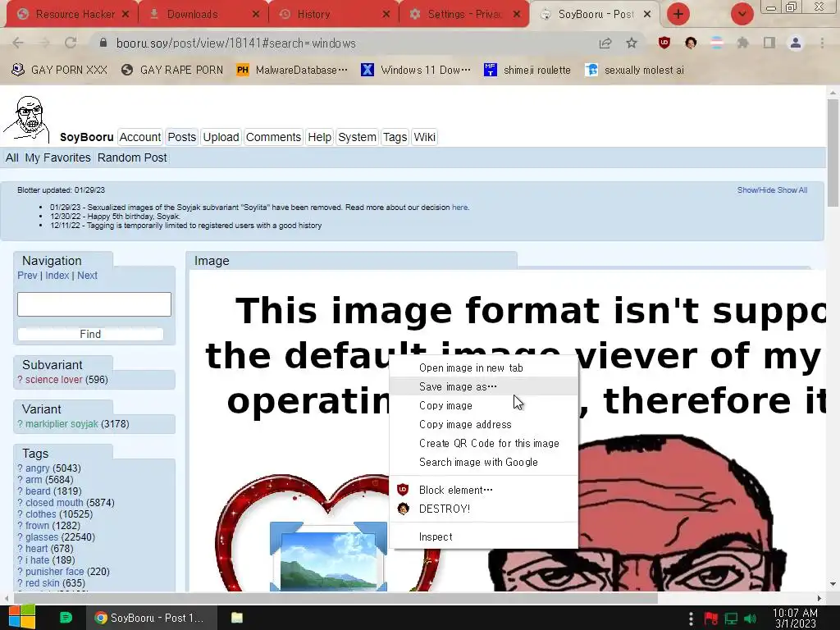Image resolution: width=840 pixels, height=630 pixels.
Task: Reload the current page
Action: coord(71,43)
